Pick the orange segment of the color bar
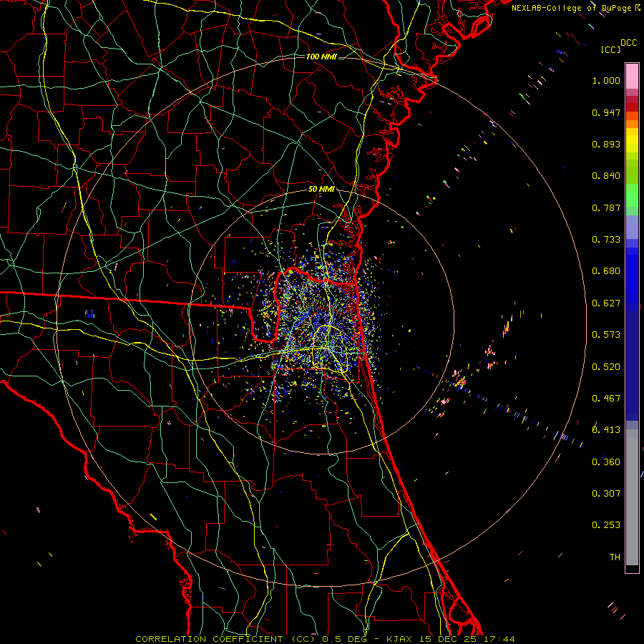 click(632, 120)
